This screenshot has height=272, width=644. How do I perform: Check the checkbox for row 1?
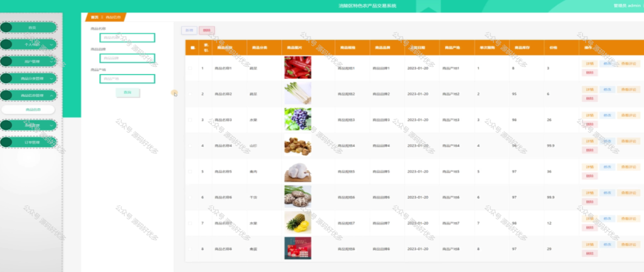pyautogui.click(x=190, y=68)
